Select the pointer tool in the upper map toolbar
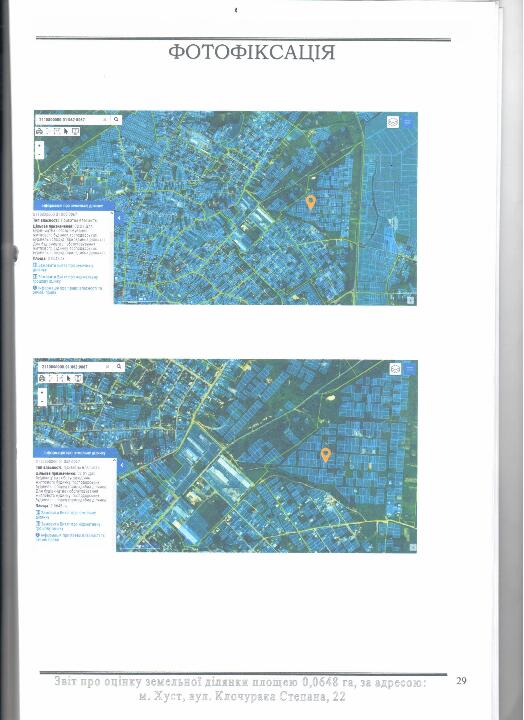 click(66, 131)
